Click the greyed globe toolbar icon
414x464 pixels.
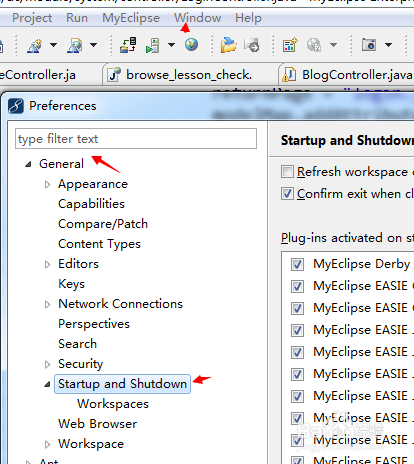pyautogui.click(x=314, y=45)
